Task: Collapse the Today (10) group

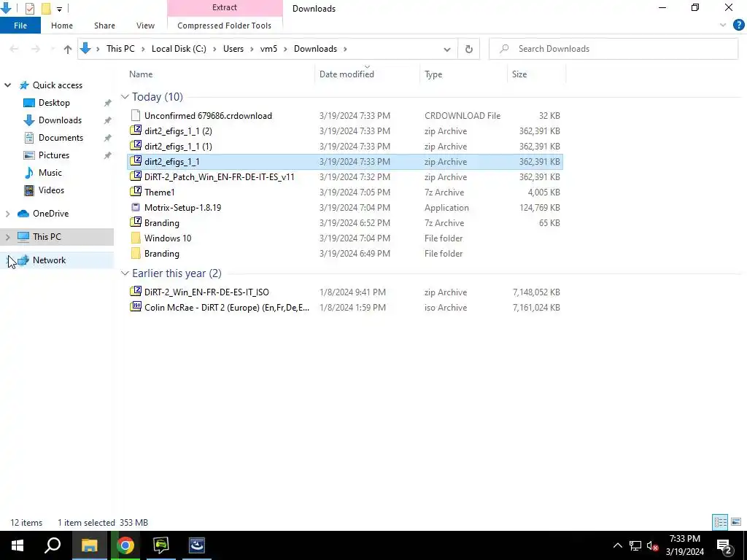Action: click(x=125, y=97)
